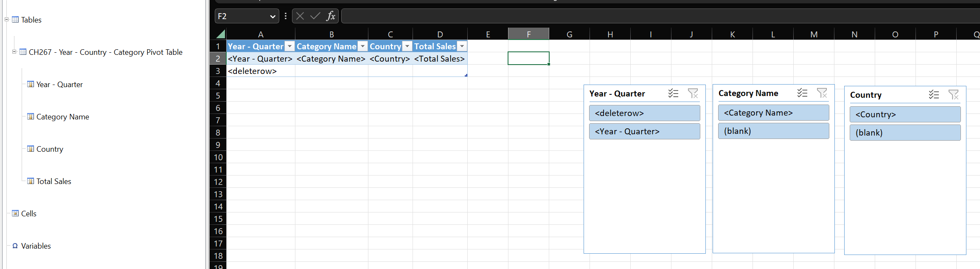This screenshot has height=269, width=980.
Task: Click the Category Name field icon in tree
Action: tap(31, 116)
